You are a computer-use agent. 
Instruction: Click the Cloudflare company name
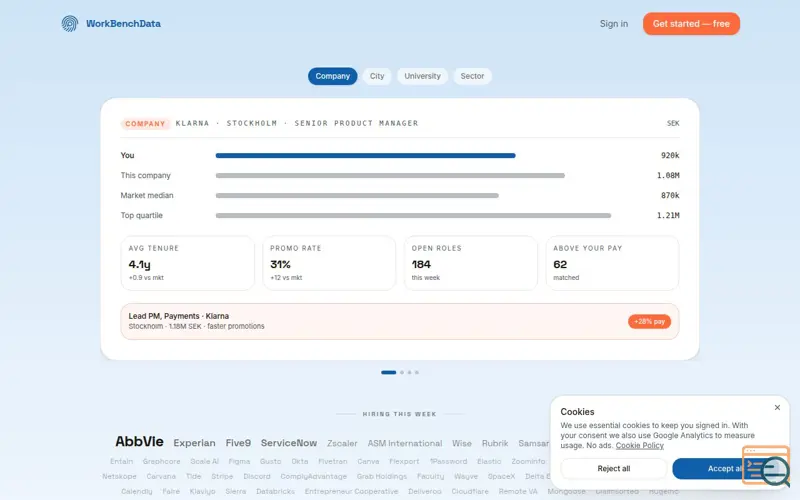tap(470, 491)
